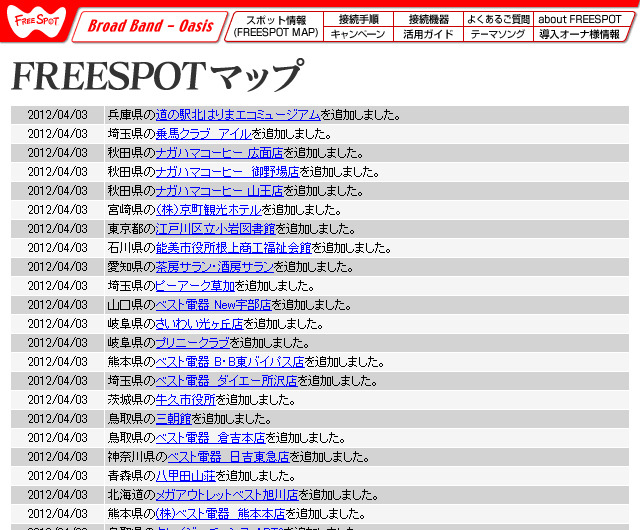Open 八甲田山荘 link
This screenshot has width=640, height=530.
(185, 476)
